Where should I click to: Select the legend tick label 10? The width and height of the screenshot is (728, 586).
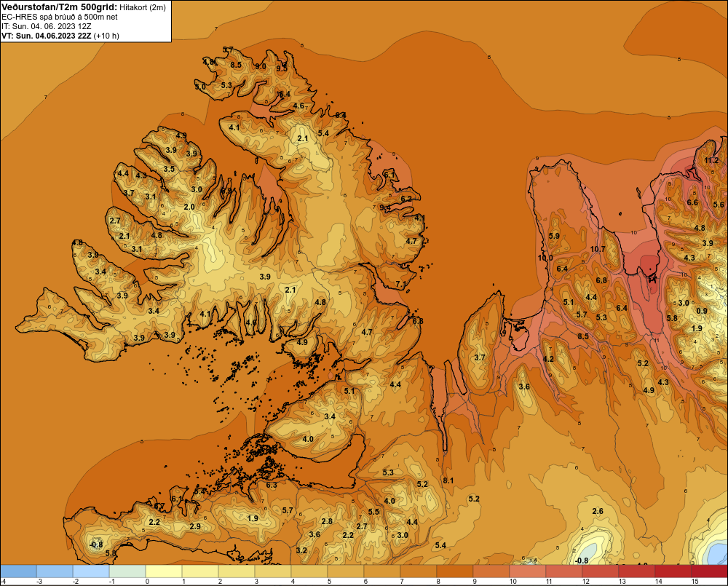[x=513, y=582]
